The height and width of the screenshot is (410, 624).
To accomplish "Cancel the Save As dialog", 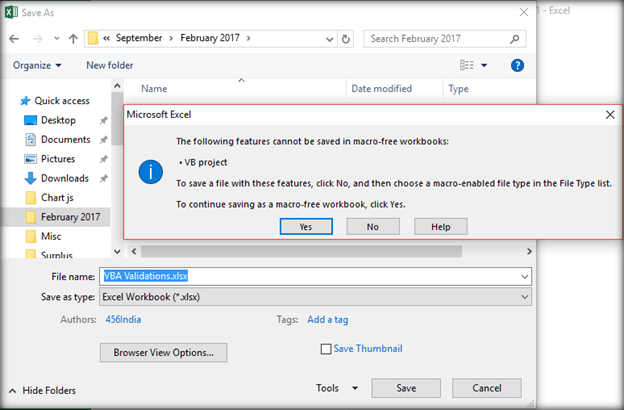I will pyautogui.click(x=486, y=388).
